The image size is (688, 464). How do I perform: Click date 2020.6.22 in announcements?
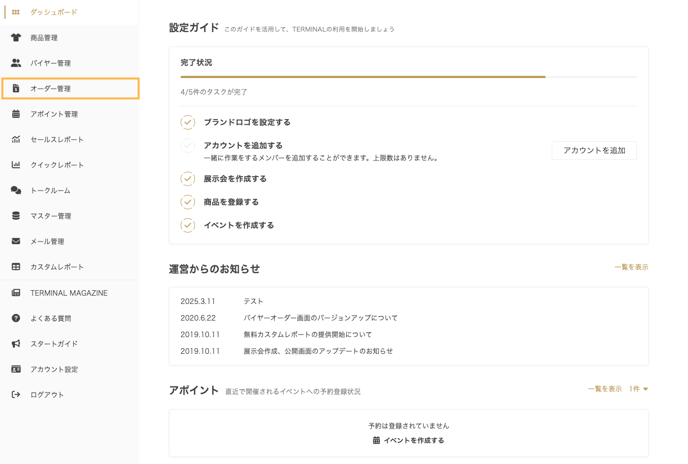point(198,318)
